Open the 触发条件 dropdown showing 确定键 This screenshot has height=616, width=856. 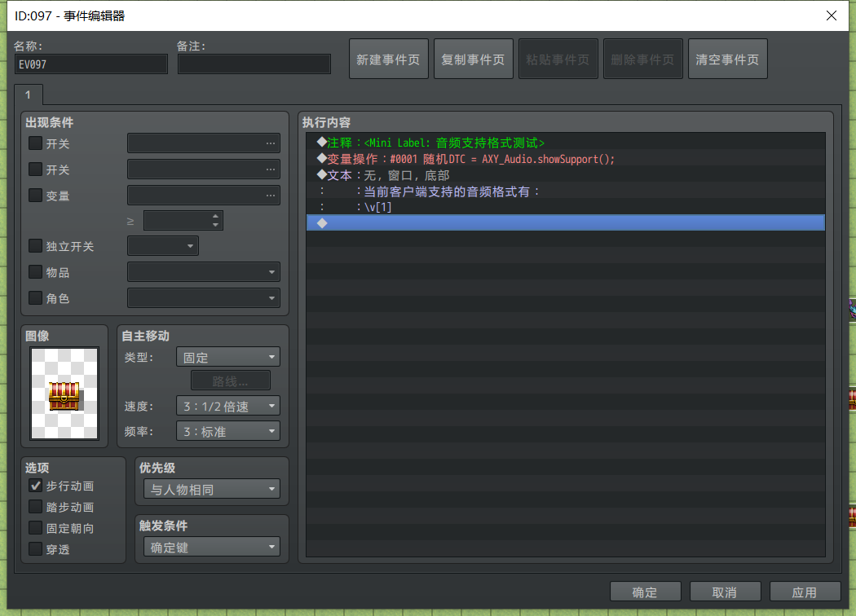click(x=212, y=547)
